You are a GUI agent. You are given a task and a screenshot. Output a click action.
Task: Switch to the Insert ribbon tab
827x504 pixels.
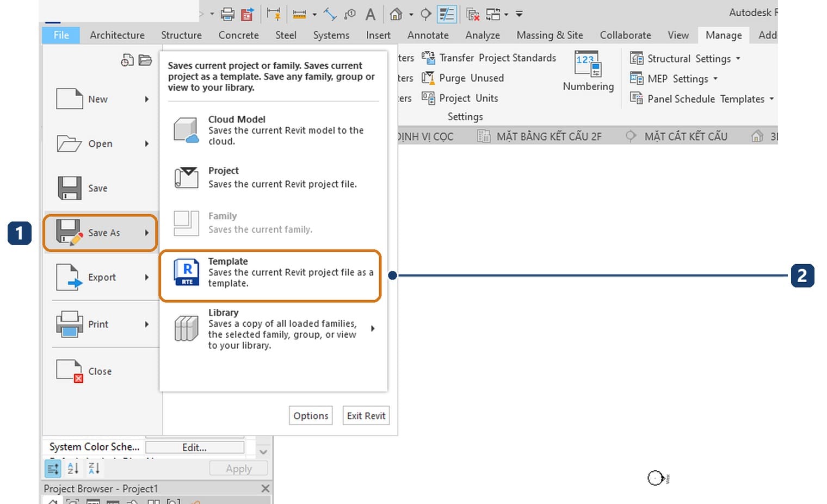coord(378,35)
